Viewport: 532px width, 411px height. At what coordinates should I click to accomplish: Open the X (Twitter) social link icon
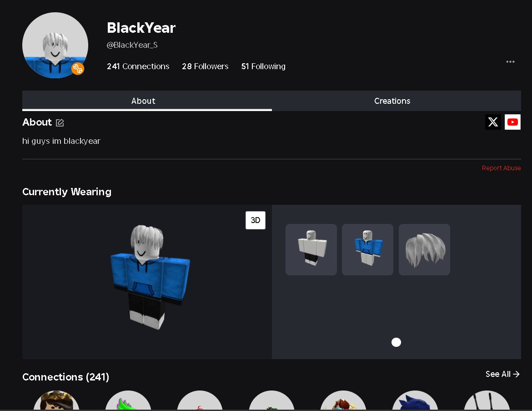pos(492,122)
